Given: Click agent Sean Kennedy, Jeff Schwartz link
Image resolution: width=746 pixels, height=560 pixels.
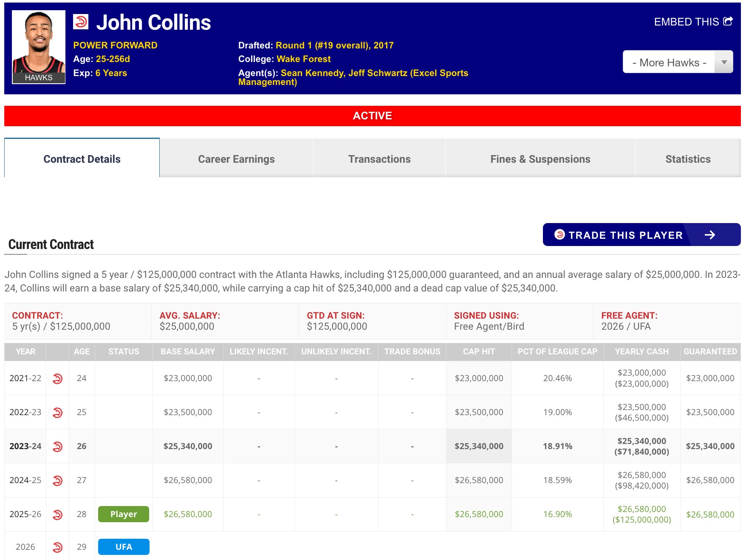Looking at the screenshot, I should click(x=353, y=77).
